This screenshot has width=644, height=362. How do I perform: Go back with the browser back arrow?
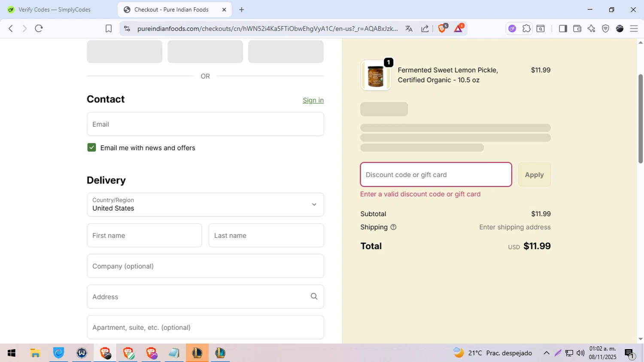click(x=11, y=28)
